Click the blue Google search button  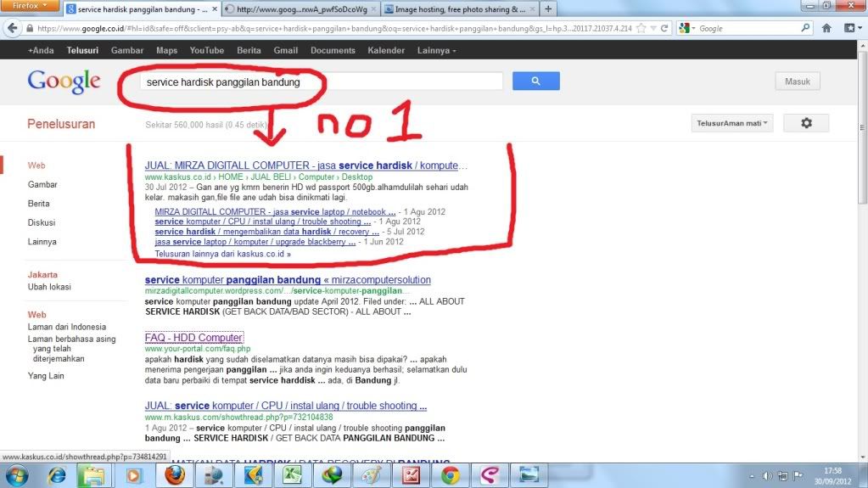(536, 81)
